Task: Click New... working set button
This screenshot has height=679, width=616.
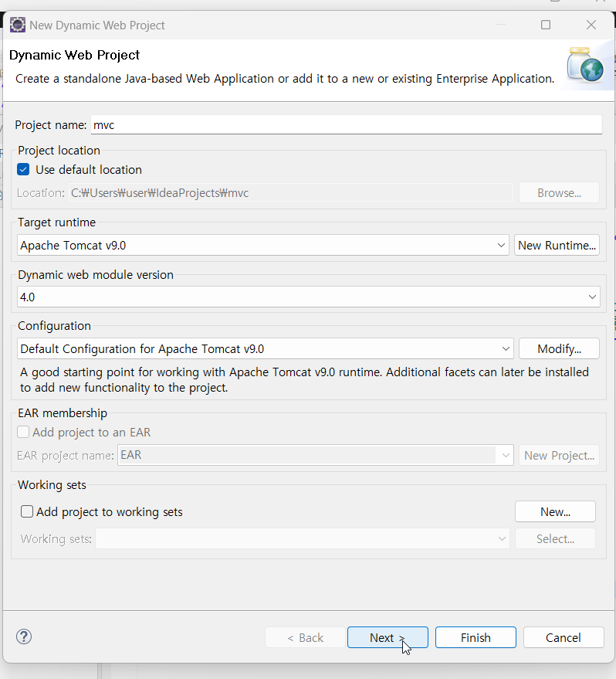Action: pos(555,512)
